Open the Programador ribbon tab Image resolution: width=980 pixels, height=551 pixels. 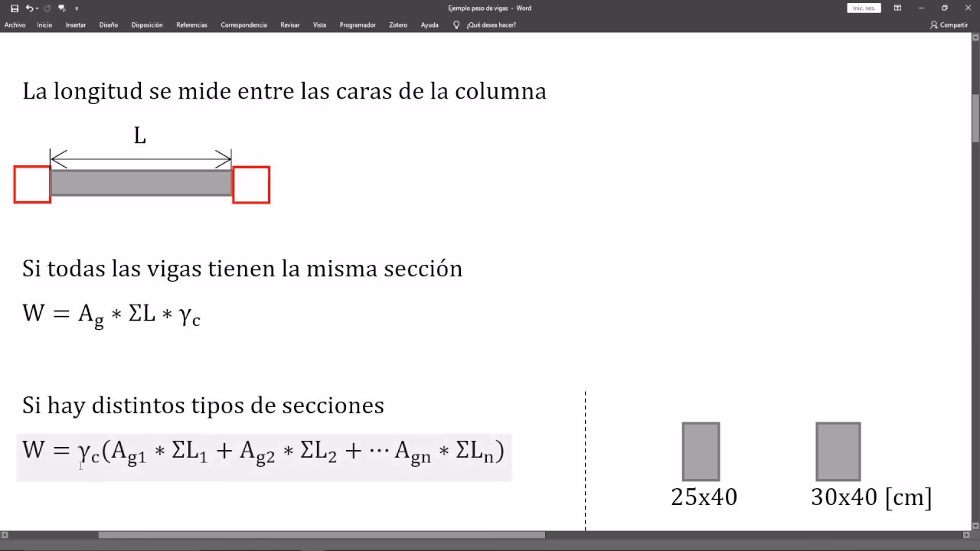coord(357,24)
